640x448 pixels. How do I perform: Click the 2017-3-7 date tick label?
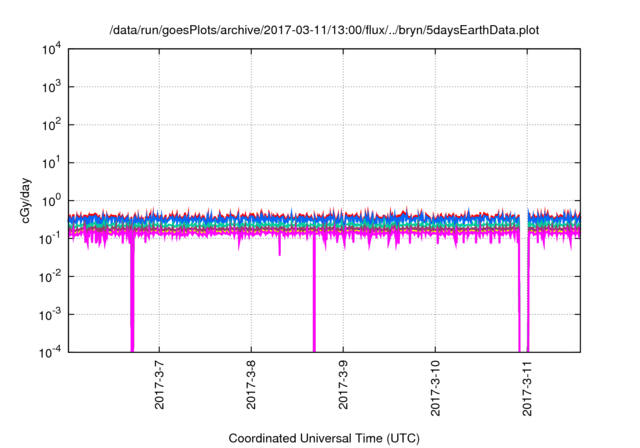click(159, 384)
